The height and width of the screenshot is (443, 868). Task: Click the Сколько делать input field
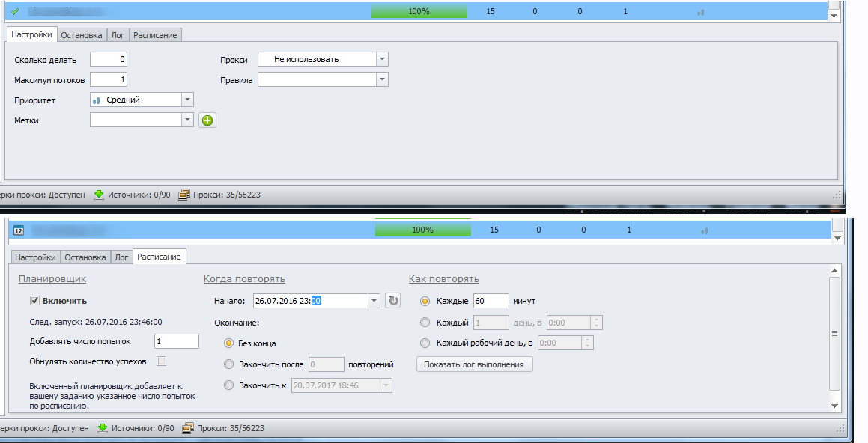click(109, 59)
